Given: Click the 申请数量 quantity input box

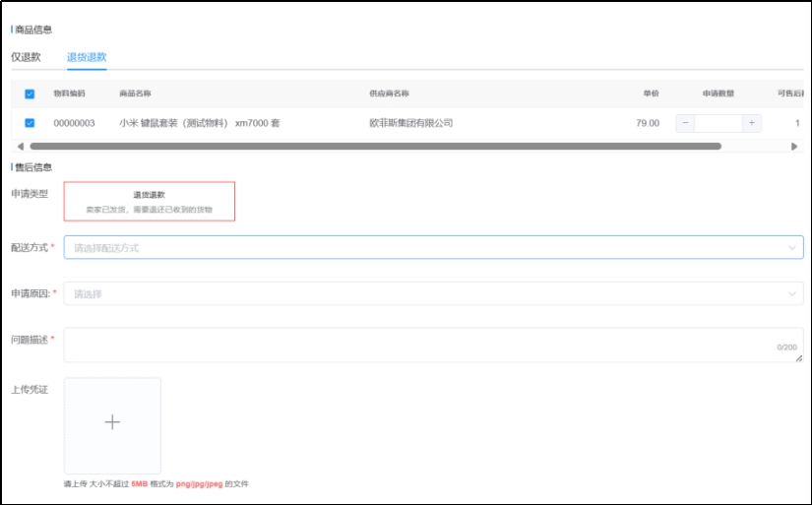Looking at the screenshot, I should pos(718,123).
